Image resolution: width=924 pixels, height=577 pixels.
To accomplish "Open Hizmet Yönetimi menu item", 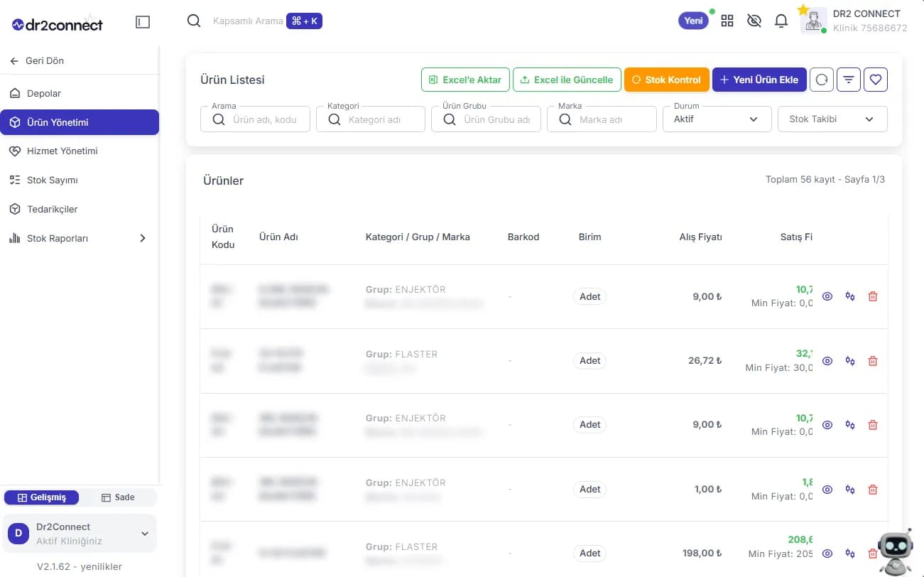I will point(80,151).
